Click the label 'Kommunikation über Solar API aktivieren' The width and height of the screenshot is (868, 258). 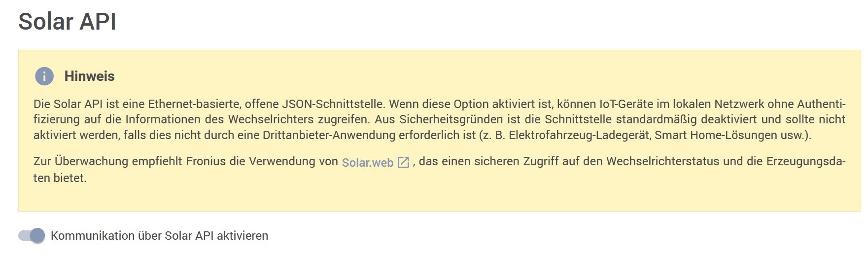click(159, 236)
